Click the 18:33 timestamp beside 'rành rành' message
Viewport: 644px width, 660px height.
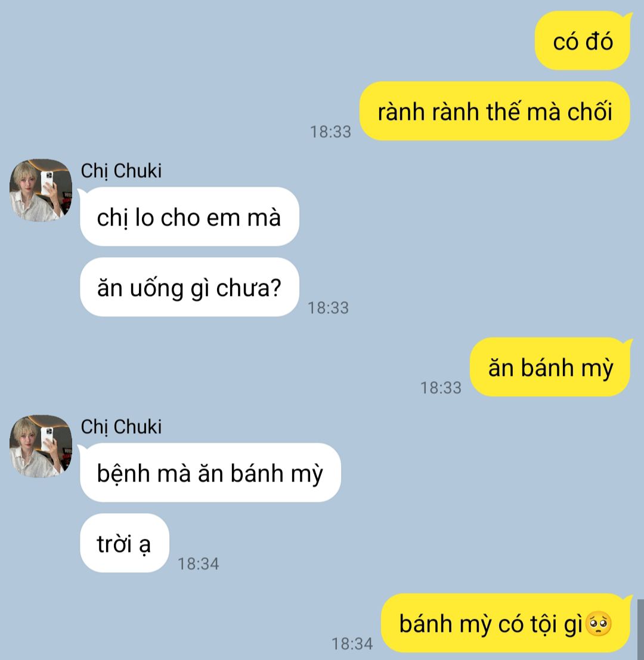point(330,132)
